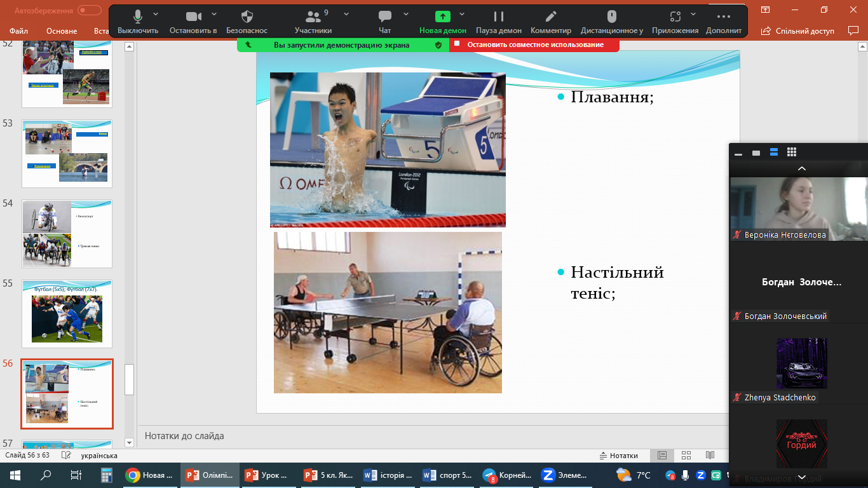Click the Настільний теніс bullet text
This screenshot has height=488, width=868.
coord(617,283)
